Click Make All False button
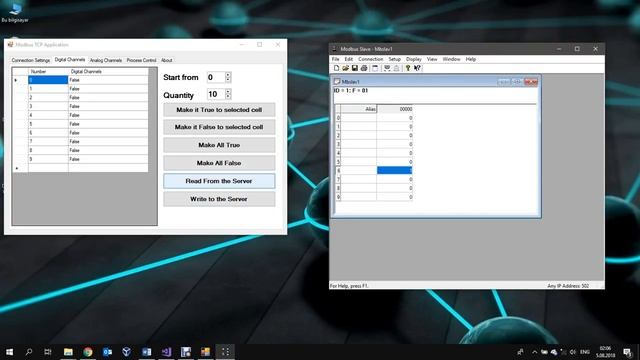Viewport: 640px width, 360px height. pos(219,163)
